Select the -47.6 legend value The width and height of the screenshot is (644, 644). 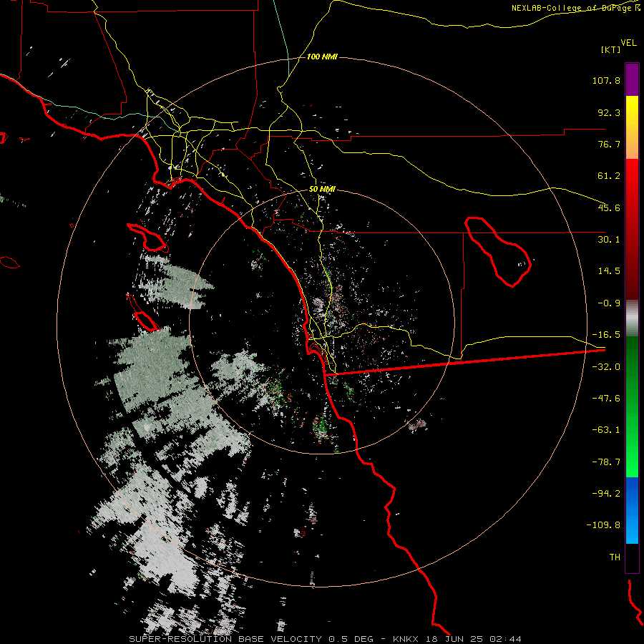tap(606, 399)
